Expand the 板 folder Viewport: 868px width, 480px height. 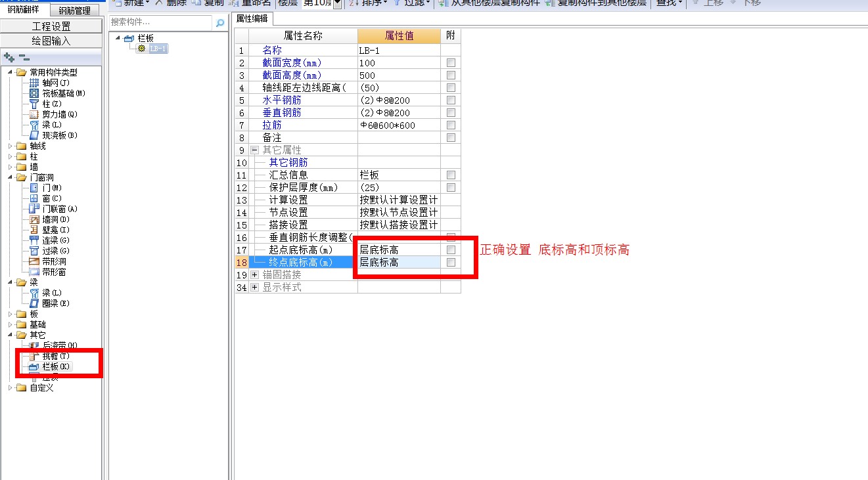[10, 314]
